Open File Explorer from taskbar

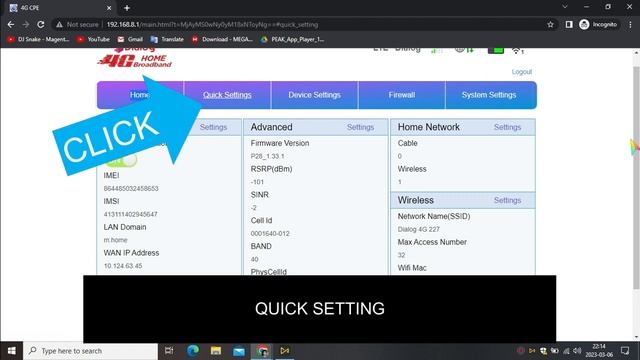point(216,351)
